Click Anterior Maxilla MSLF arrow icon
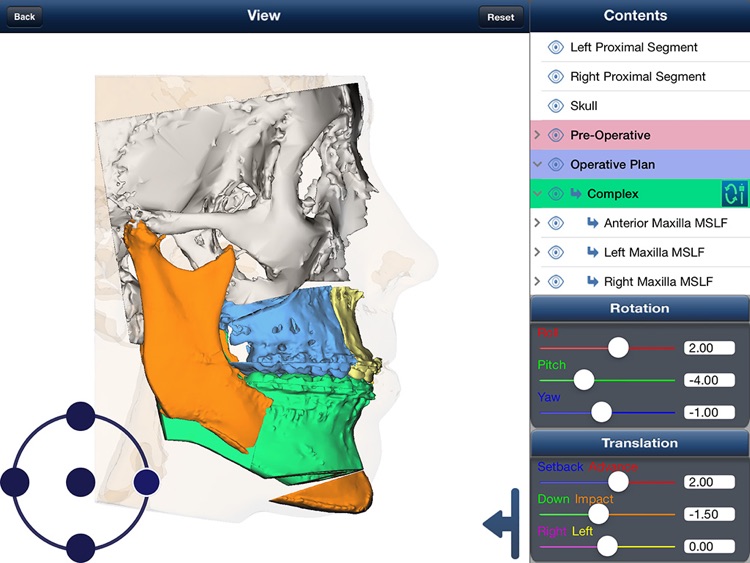 (x=593, y=223)
